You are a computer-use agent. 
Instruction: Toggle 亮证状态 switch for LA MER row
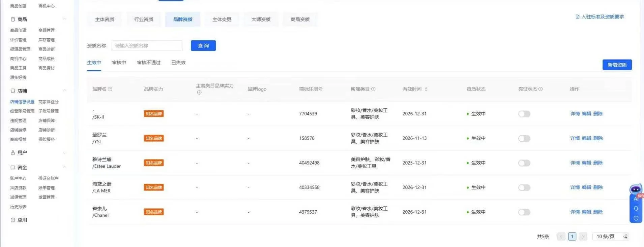(524, 187)
